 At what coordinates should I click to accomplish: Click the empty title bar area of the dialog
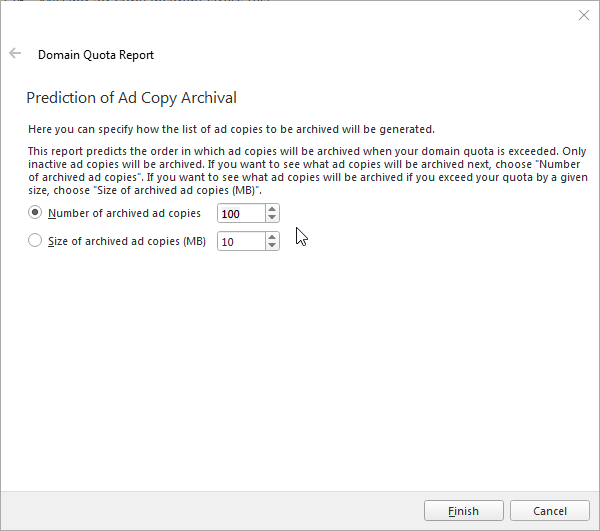click(300, 15)
